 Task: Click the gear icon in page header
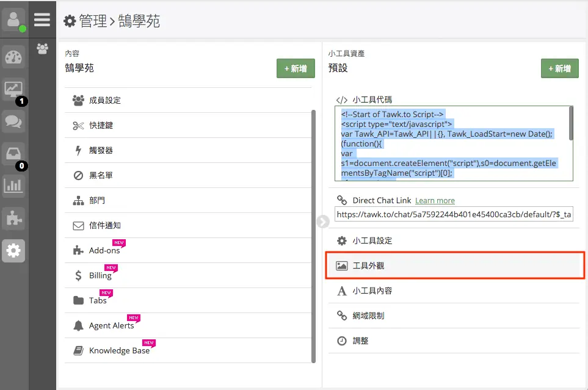coord(70,21)
